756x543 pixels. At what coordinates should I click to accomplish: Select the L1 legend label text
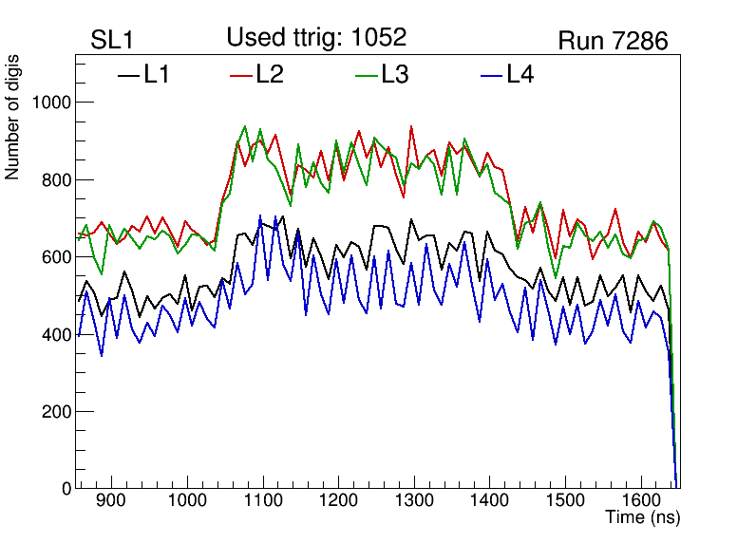point(157,75)
